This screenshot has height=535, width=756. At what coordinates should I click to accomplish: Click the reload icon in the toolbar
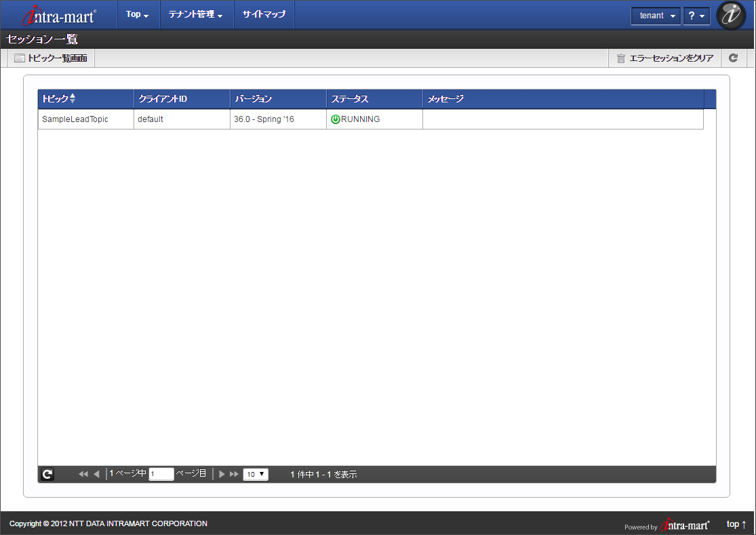734,58
